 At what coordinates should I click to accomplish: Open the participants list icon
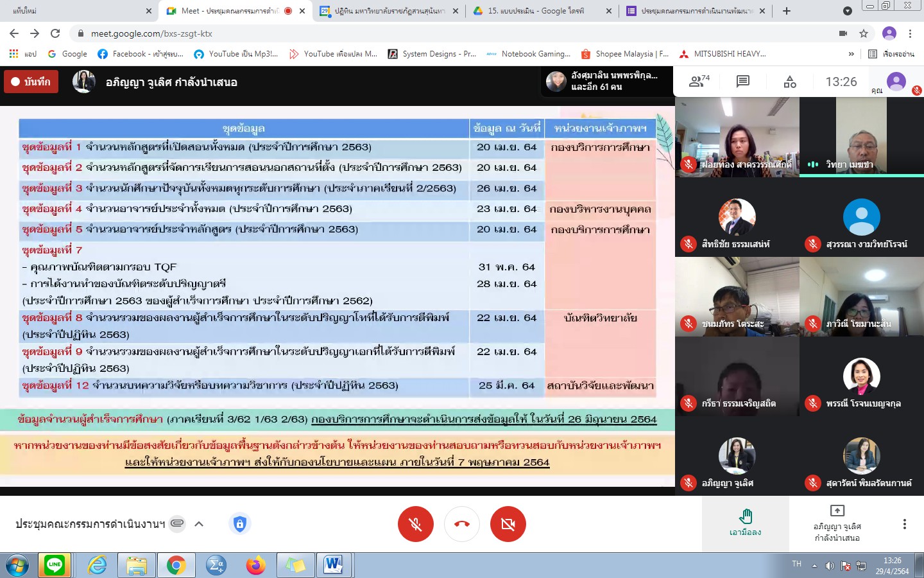click(698, 82)
